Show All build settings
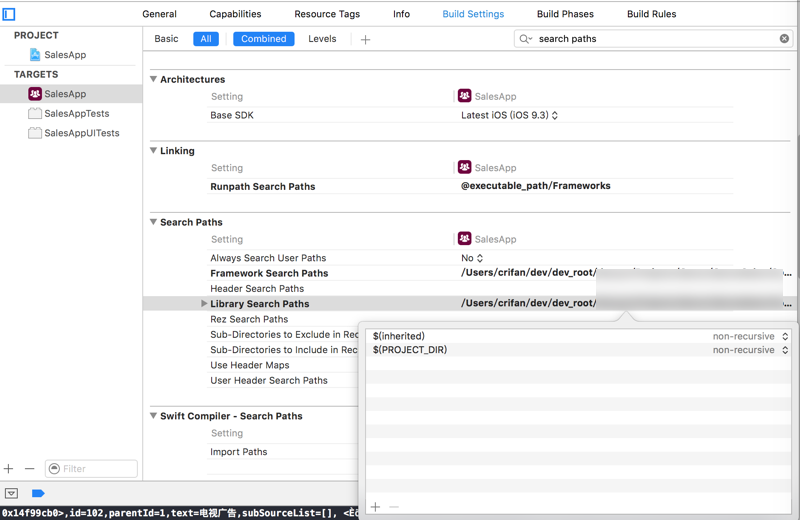Screen dimensions: 800x520 pos(206,39)
